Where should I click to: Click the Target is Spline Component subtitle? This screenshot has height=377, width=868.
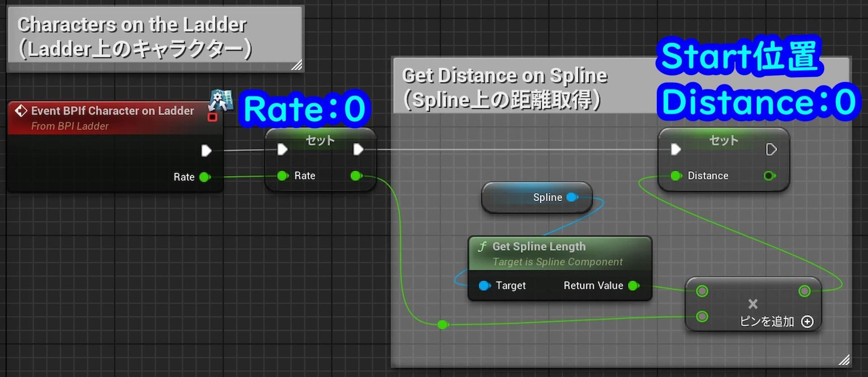click(557, 262)
